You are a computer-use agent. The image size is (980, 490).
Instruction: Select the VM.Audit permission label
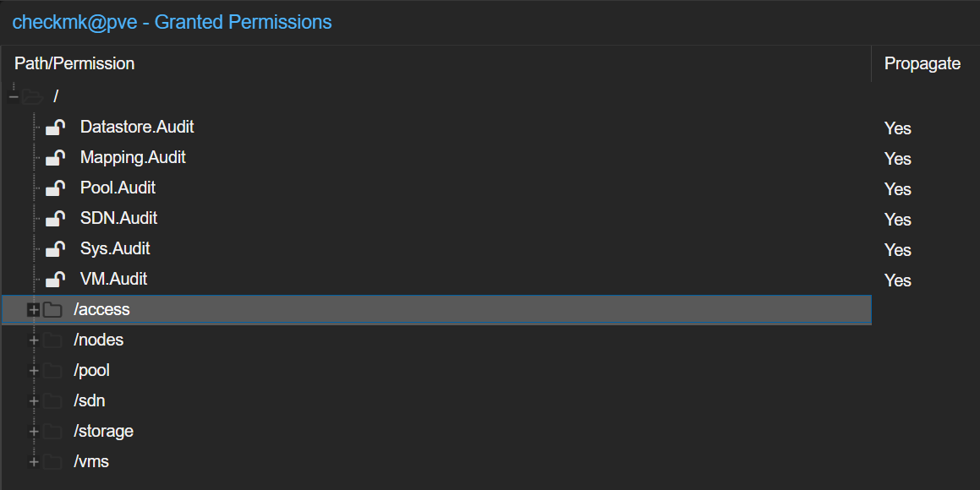(x=114, y=279)
